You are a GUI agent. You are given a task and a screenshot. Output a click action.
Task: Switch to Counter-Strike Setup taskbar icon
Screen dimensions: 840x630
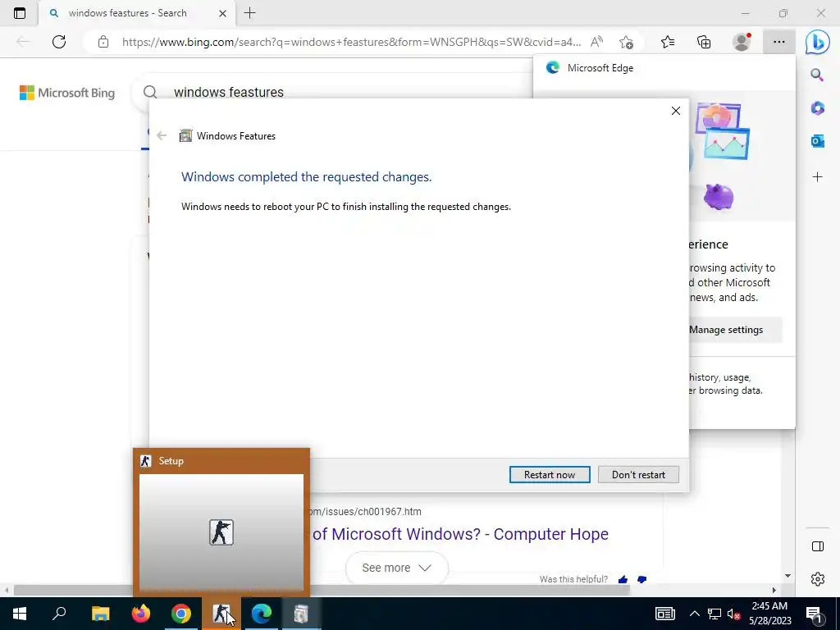click(221, 614)
